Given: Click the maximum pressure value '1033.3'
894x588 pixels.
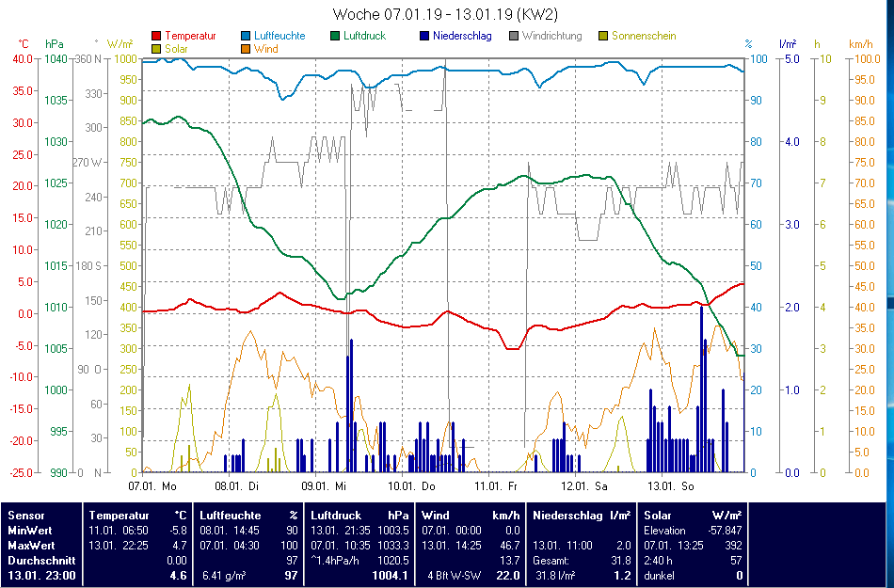Looking at the screenshot, I should pos(392,546).
